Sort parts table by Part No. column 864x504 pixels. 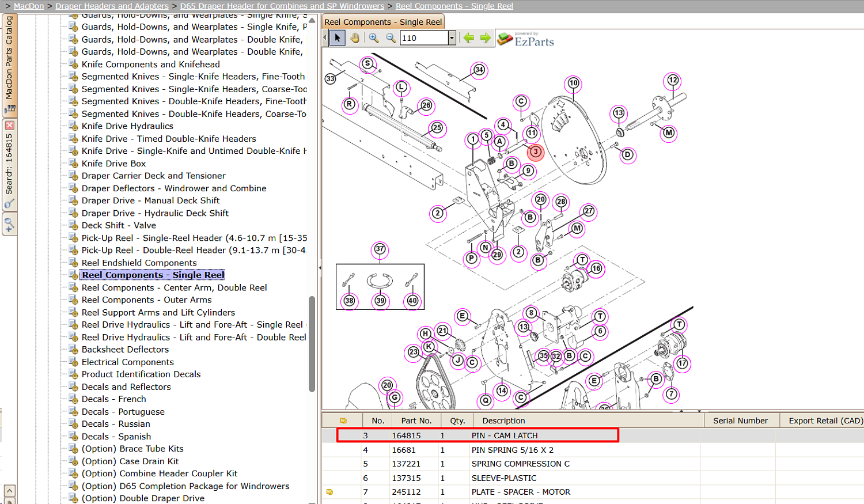click(416, 420)
